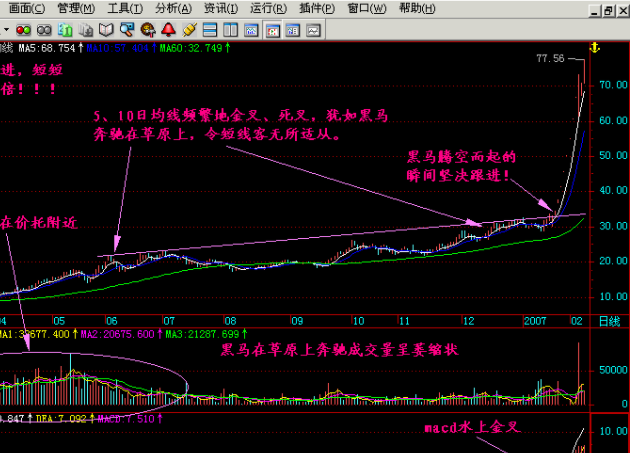Click the gray stacked documents icon
The width and height of the screenshot is (631, 453).
pyautogui.click(x=86, y=30)
